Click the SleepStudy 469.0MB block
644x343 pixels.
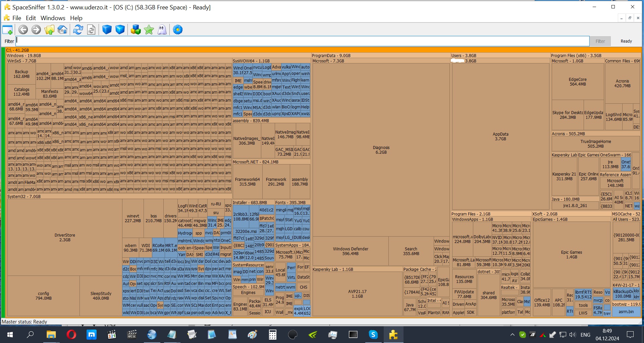(101, 296)
